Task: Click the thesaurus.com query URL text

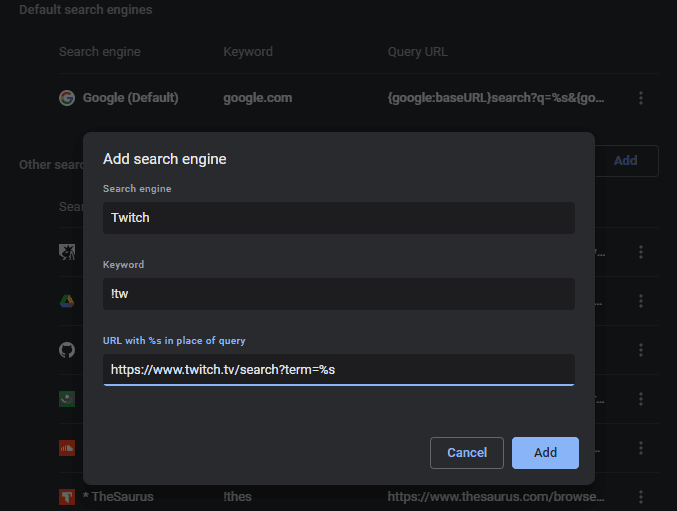Action: (496, 497)
